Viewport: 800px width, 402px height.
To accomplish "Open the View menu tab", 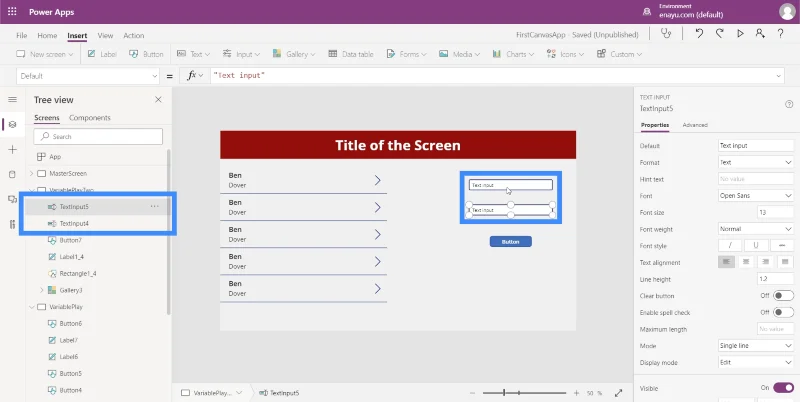I will tap(105, 35).
